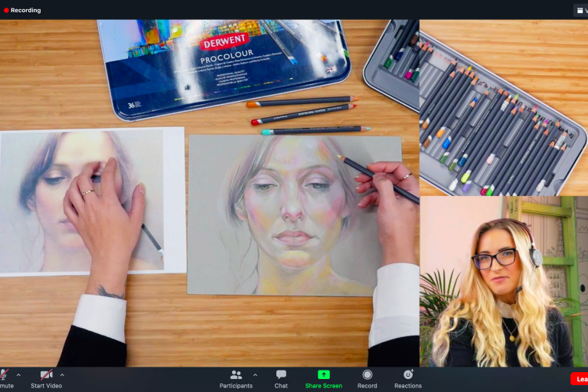588x392 pixels.
Task: Expand the chevron next to Participants
Action: (x=255, y=374)
